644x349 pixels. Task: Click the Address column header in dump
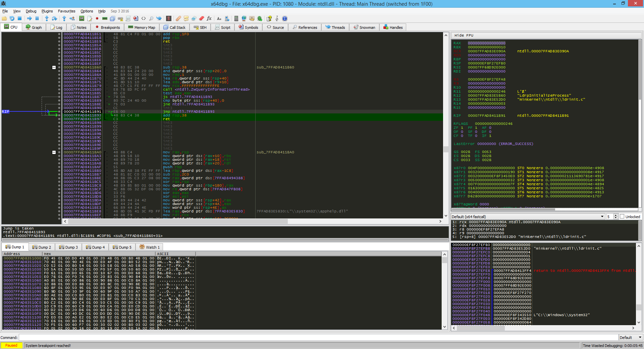22,254
